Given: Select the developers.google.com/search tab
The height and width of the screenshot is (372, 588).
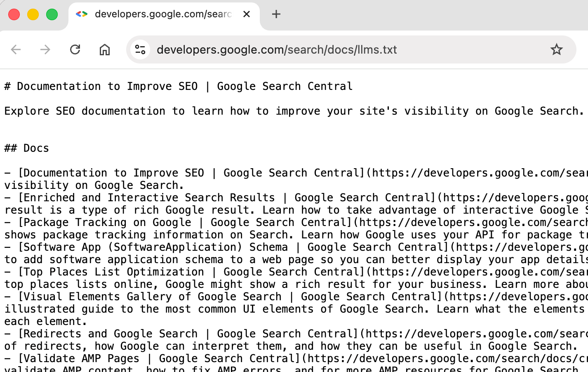Looking at the screenshot, I should point(161,14).
